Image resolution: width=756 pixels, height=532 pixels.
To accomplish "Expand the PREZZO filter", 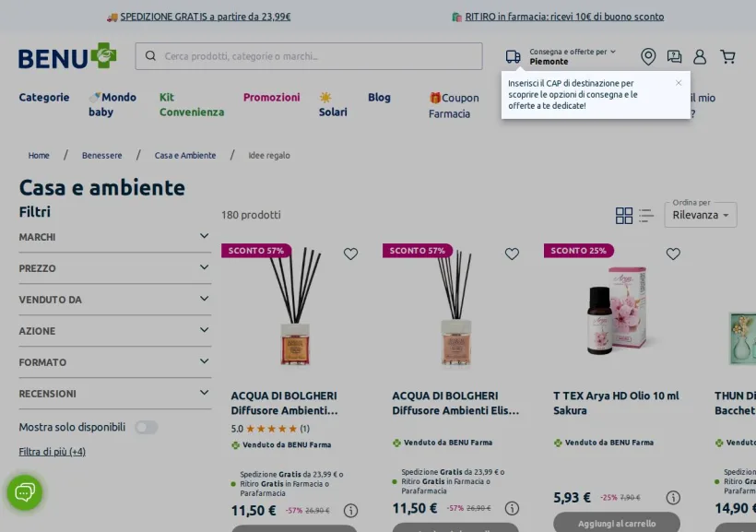I will (114, 268).
